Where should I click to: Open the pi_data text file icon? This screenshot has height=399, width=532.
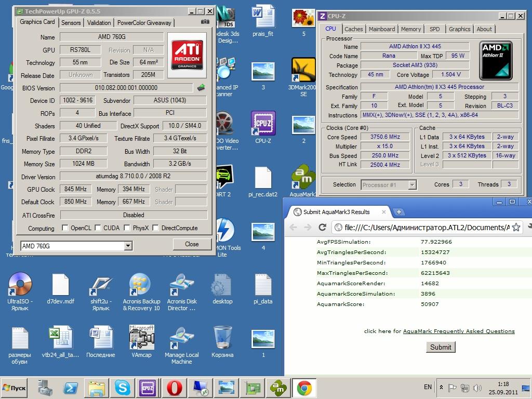[263, 284]
